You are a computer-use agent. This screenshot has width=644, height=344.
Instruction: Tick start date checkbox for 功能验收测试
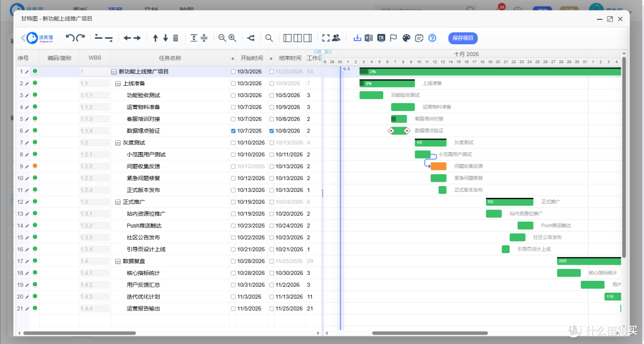tap(233, 95)
